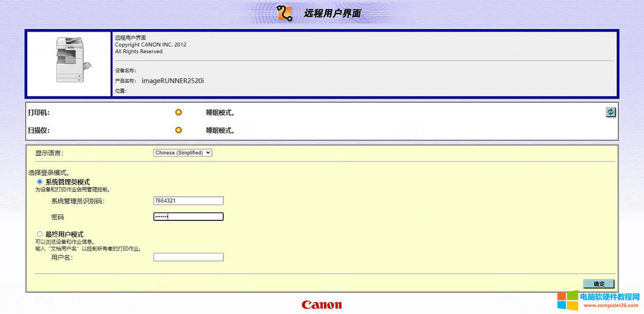Click the 用户名 input field

coord(189,257)
